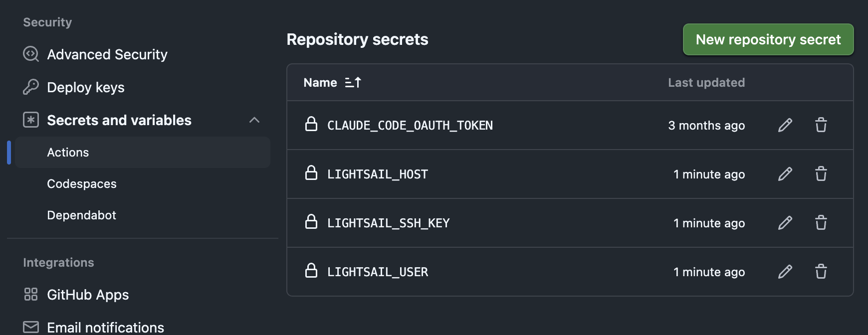
Task: Collapse the Secrets and variables chevron
Action: click(x=254, y=120)
